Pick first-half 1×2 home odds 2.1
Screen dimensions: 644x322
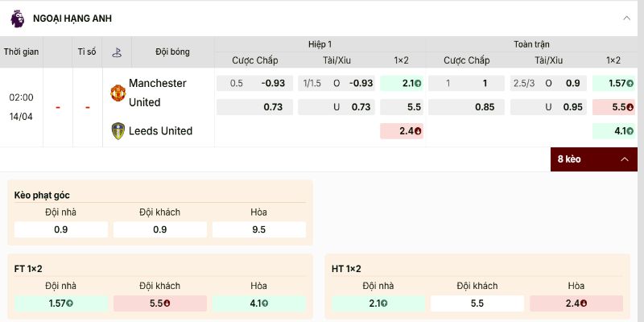[x=401, y=83]
